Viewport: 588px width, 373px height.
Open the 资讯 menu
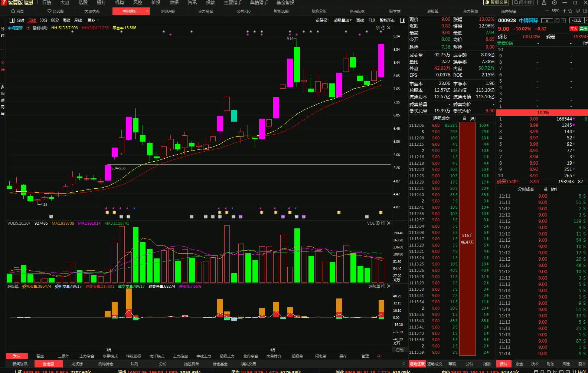[x=192, y=3]
